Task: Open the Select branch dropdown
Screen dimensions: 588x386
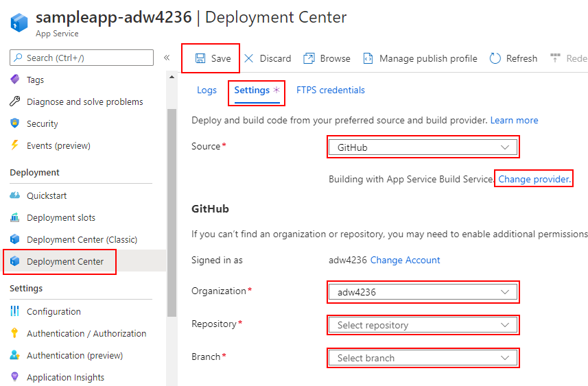Action: (423, 358)
